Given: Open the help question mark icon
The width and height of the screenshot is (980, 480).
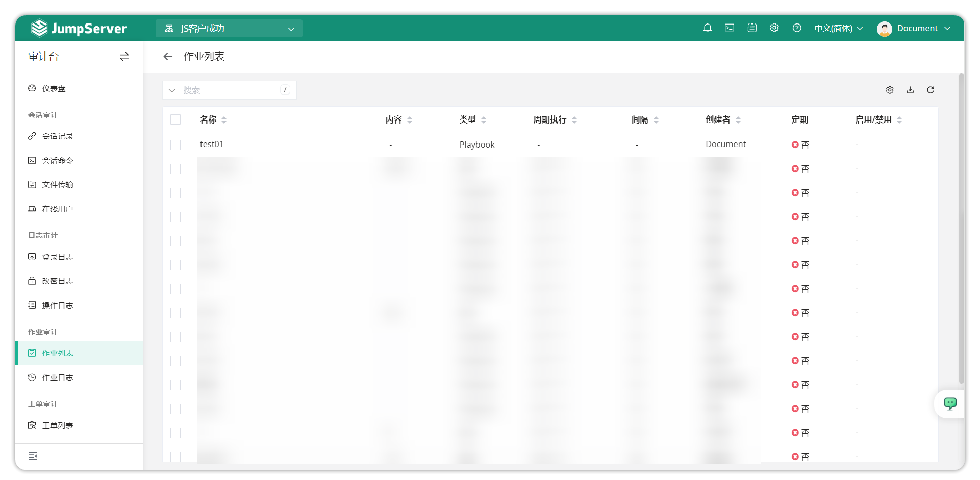Looking at the screenshot, I should pos(797,28).
